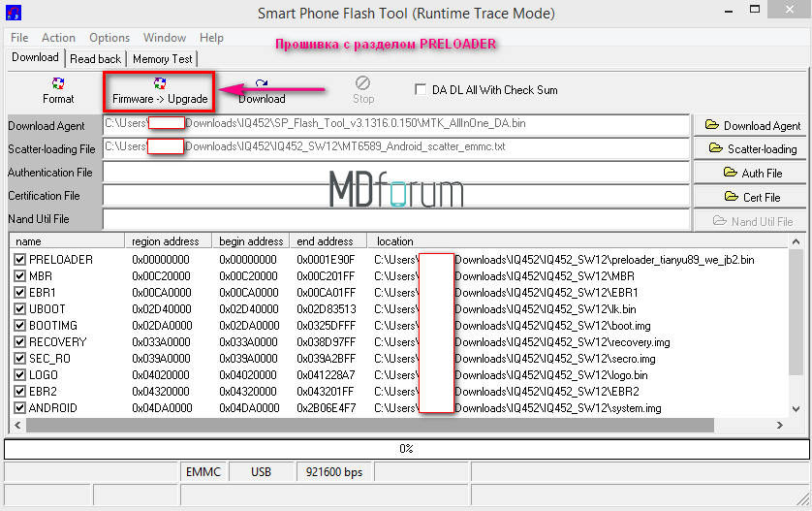Select the secro.img file location
This screenshot has width=812, height=511.
pos(515,358)
